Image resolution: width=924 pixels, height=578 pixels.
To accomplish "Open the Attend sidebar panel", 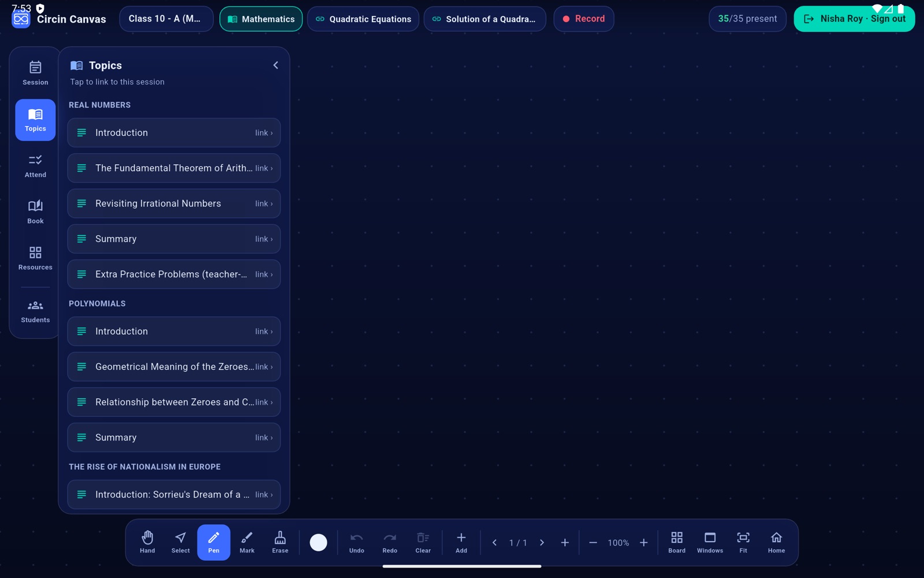I will pyautogui.click(x=35, y=166).
